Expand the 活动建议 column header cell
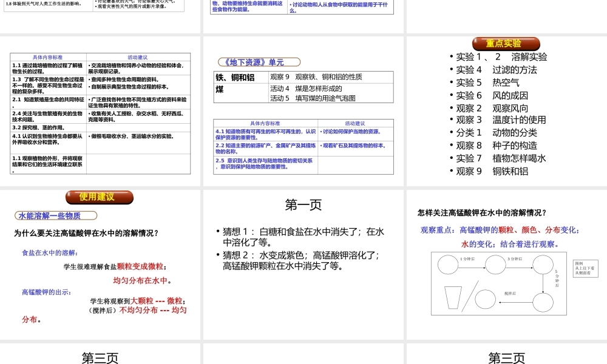 point(355,123)
